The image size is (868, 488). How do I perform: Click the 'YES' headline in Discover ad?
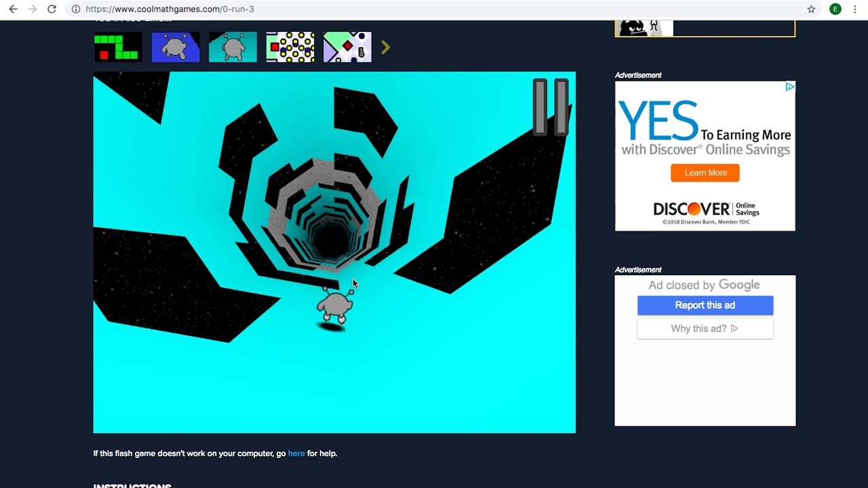click(658, 121)
